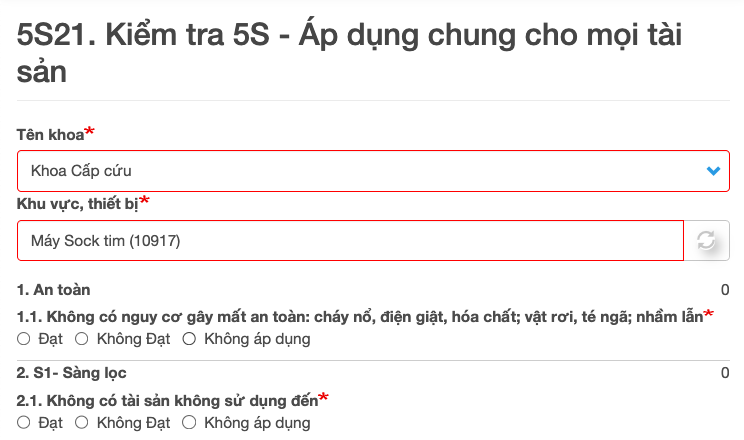This screenshot has height=440, width=744.
Task: Click the 1. An toàn section heading
Action: coord(54,290)
